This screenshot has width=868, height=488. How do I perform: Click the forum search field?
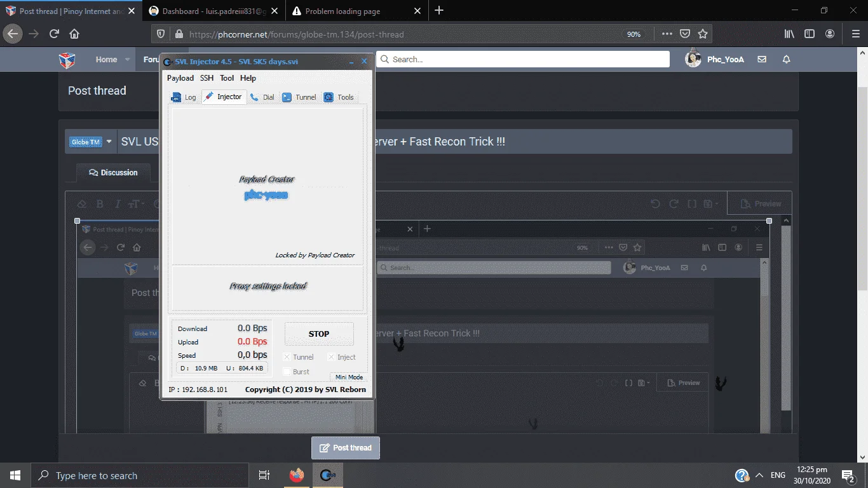coord(523,59)
